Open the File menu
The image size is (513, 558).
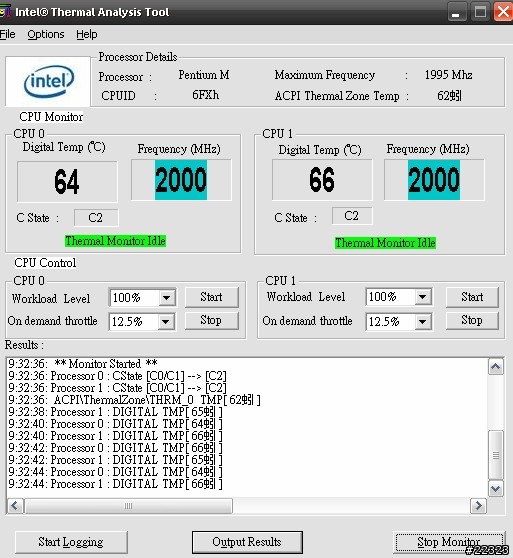tap(7, 34)
